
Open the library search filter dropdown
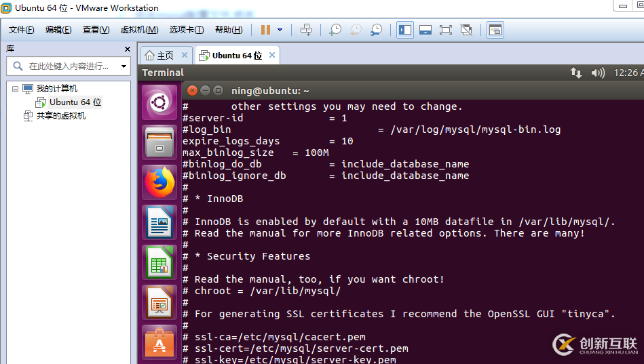coord(124,66)
